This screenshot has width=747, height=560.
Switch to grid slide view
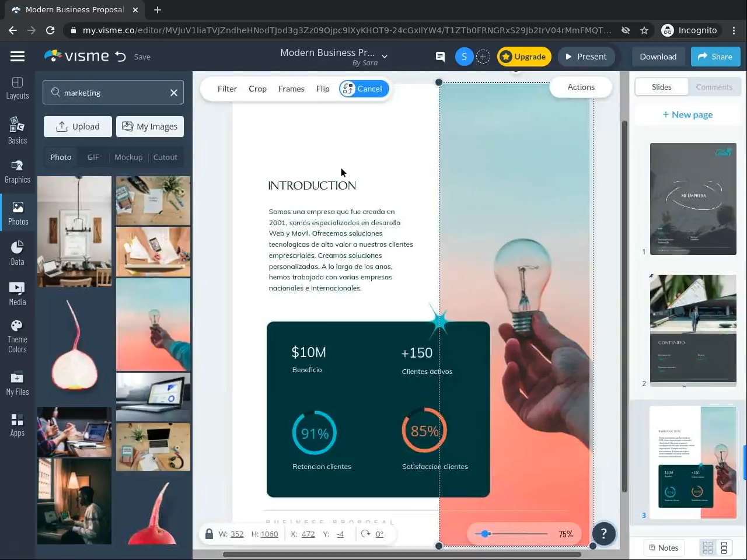tap(708, 548)
